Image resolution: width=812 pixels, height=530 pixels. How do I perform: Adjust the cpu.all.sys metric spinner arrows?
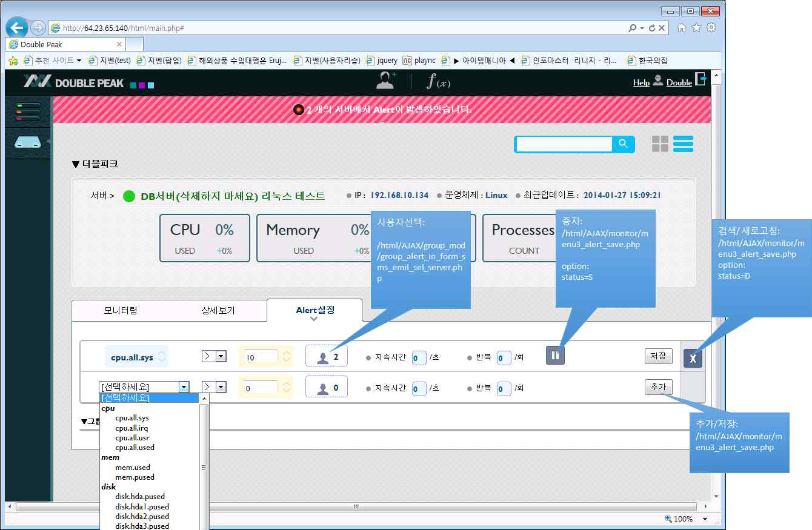point(162,357)
